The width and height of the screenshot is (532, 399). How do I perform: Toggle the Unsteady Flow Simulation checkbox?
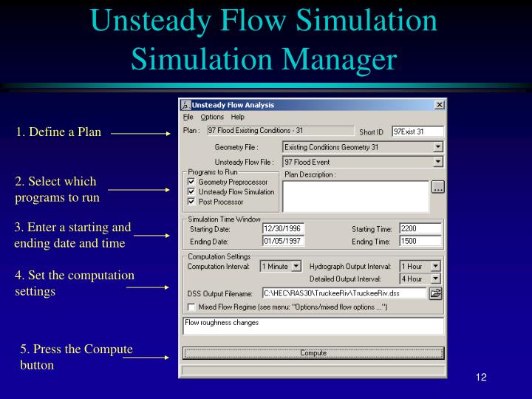191,191
